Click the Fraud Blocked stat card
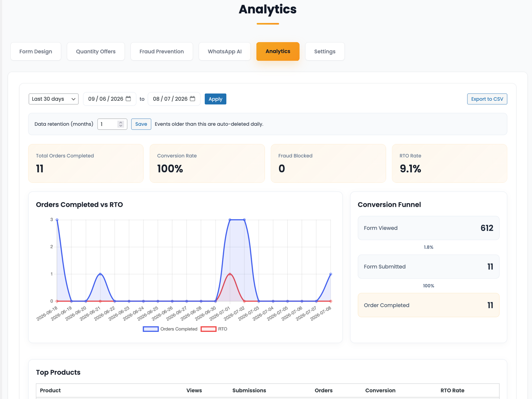This screenshot has width=532, height=399. [329, 163]
